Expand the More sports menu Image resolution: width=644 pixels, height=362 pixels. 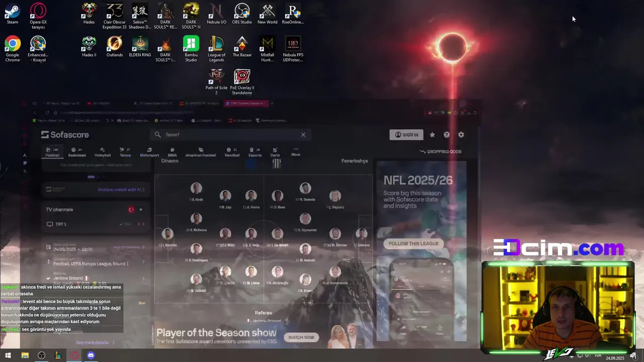tap(295, 152)
